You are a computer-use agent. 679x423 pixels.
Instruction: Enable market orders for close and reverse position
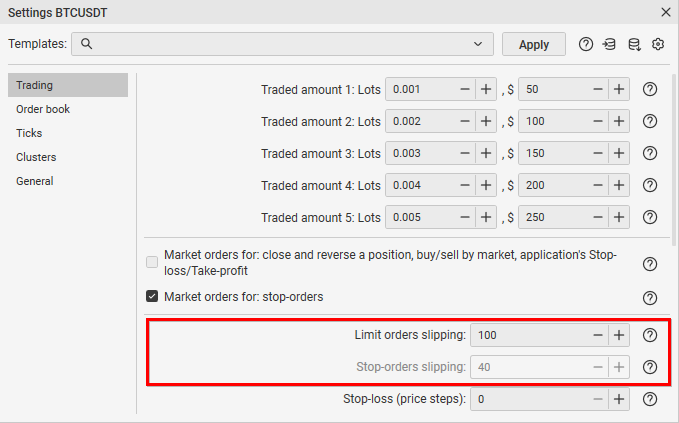(152, 262)
